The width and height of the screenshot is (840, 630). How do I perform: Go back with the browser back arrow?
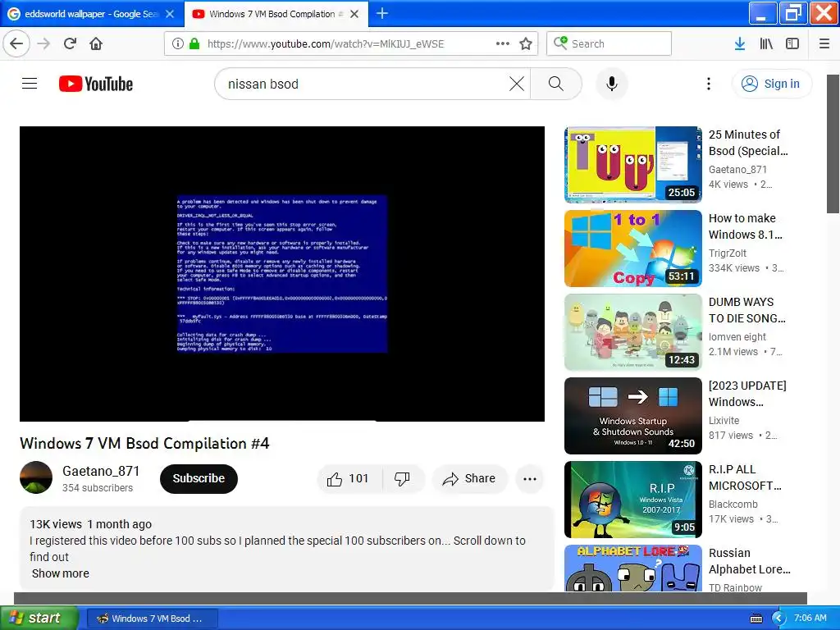point(16,43)
